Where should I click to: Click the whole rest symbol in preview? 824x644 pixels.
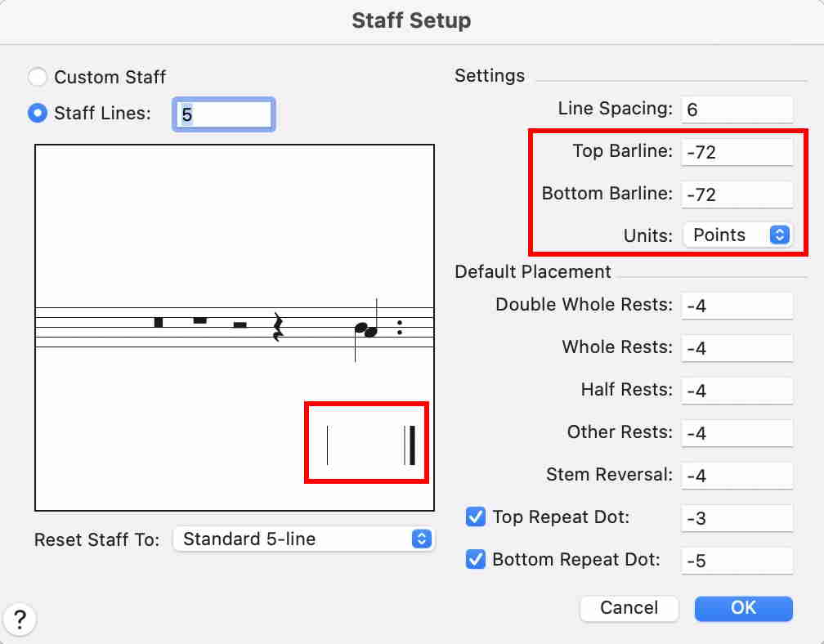(200, 320)
